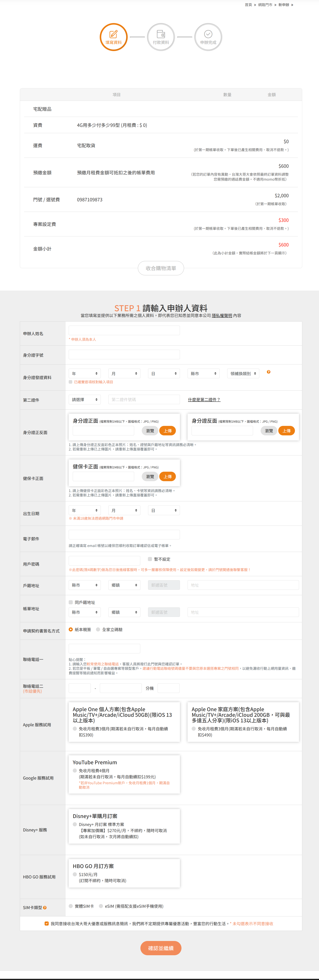Click 上傳 for 身分證正面
319x980 pixels.
click(x=168, y=431)
